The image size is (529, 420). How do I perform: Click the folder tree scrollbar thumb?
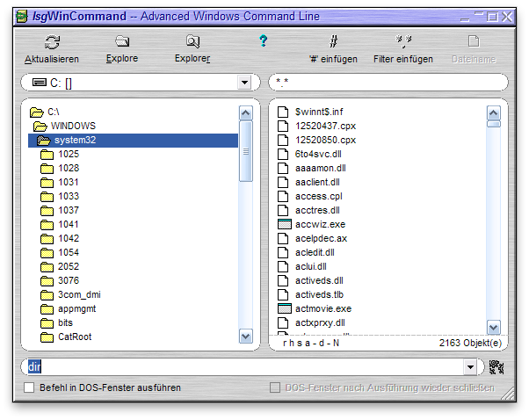tap(246, 151)
